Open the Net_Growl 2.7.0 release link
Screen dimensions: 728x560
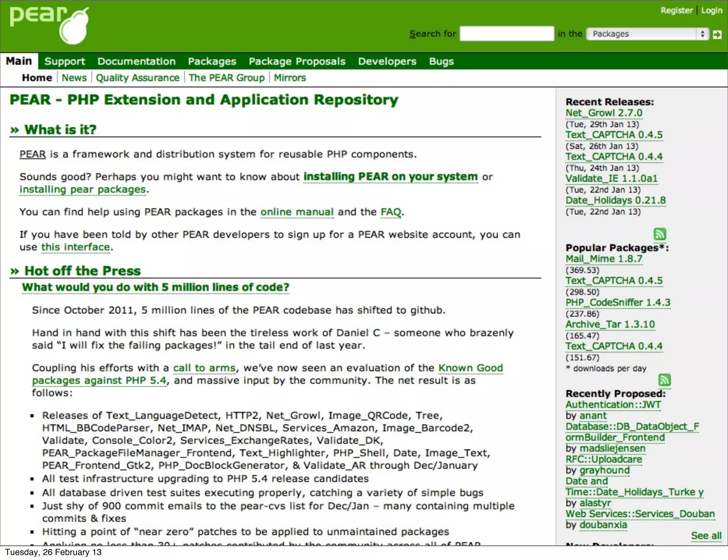click(x=604, y=113)
